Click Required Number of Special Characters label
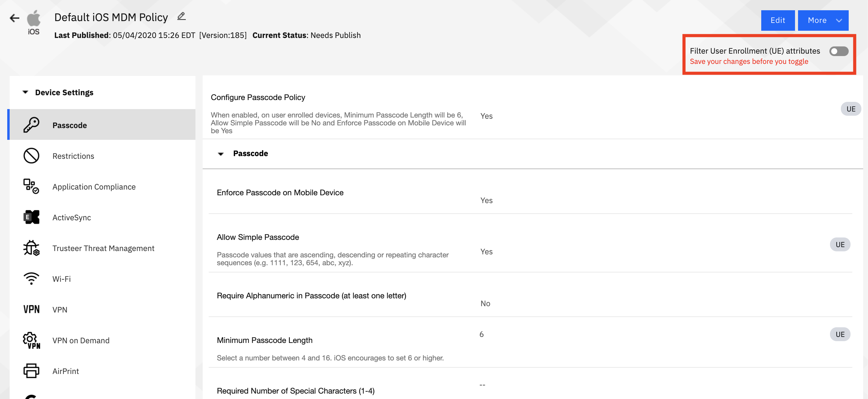The height and width of the screenshot is (399, 868). [296, 391]
